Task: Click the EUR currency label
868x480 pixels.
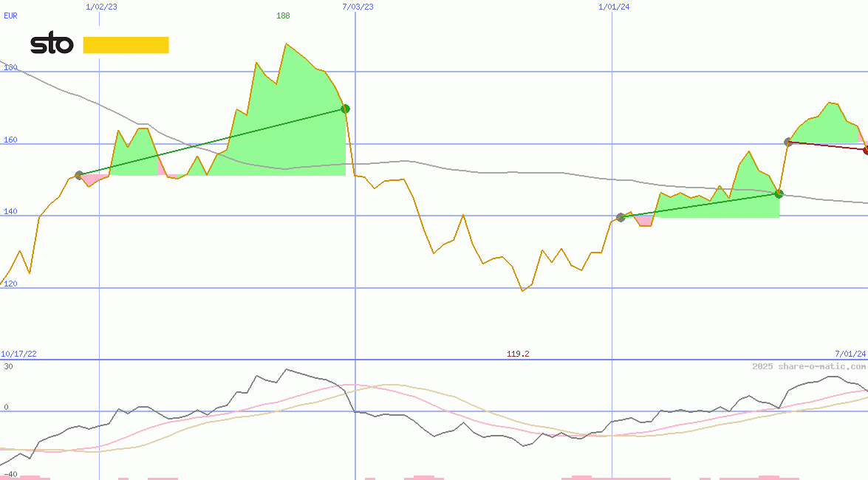Action: [10, 16]
